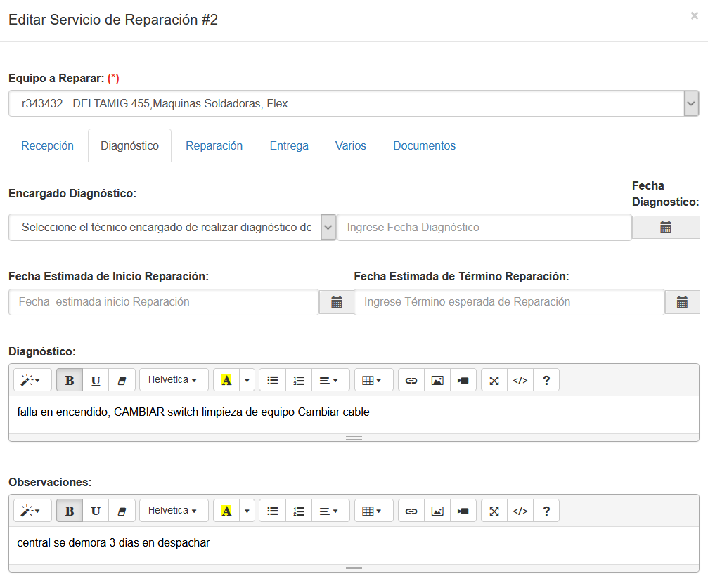Screen dimensions: 708x588
Task: Switch Observaciones editor to code view
Action: tap(520, 511)
